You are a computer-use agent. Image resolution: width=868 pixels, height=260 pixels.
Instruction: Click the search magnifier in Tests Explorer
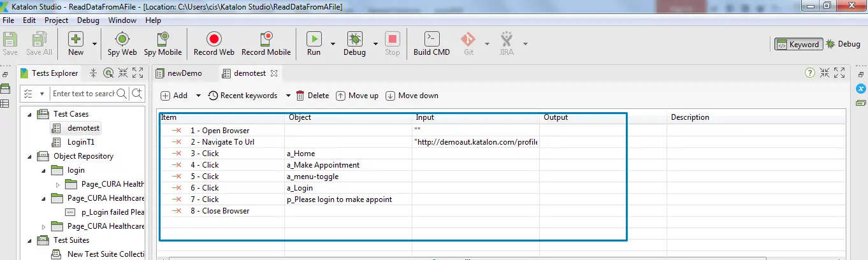(122, 94)
